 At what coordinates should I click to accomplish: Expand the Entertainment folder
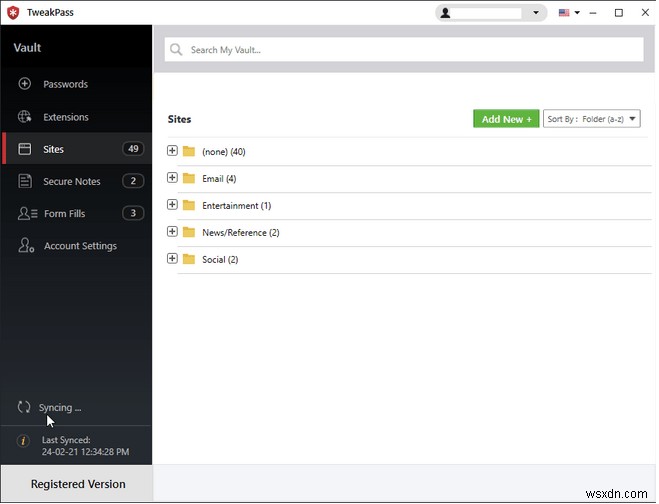(x=172, y=204)
